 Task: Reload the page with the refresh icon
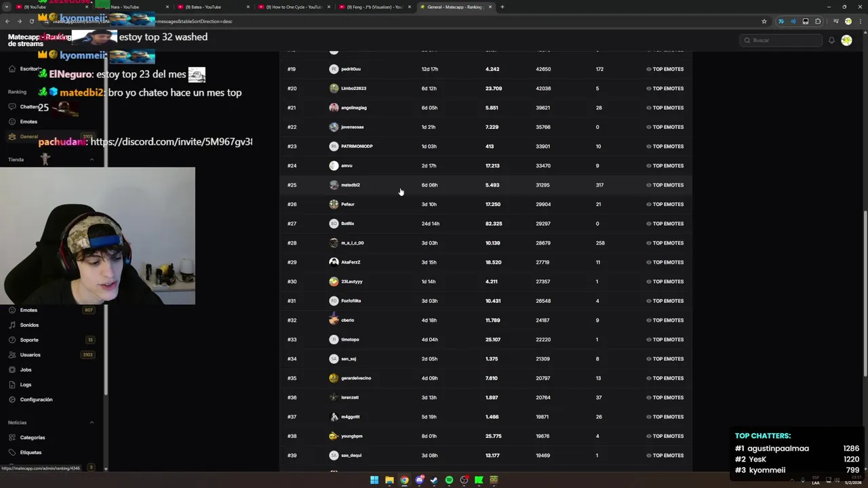[31, 21]
